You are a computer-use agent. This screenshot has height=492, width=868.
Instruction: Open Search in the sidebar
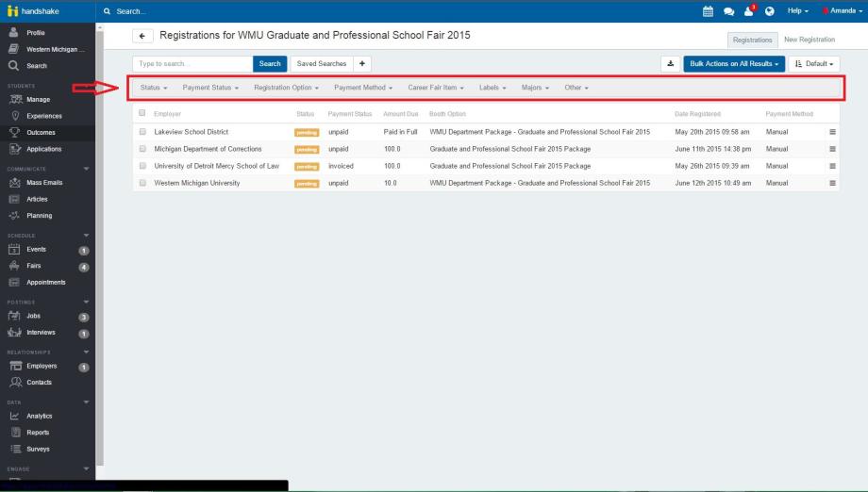(x=37, y=66)
